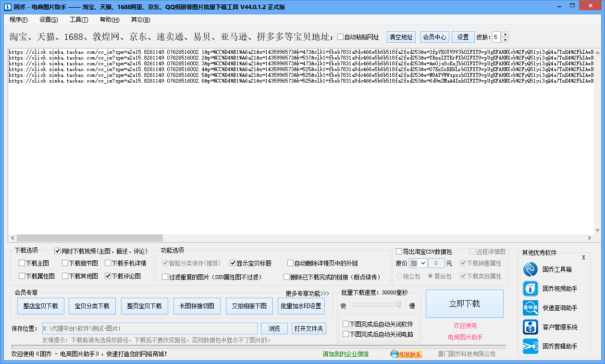Open the 工具(T) menu
Viewport: 605px width, 364px height.
click(79, 20)
